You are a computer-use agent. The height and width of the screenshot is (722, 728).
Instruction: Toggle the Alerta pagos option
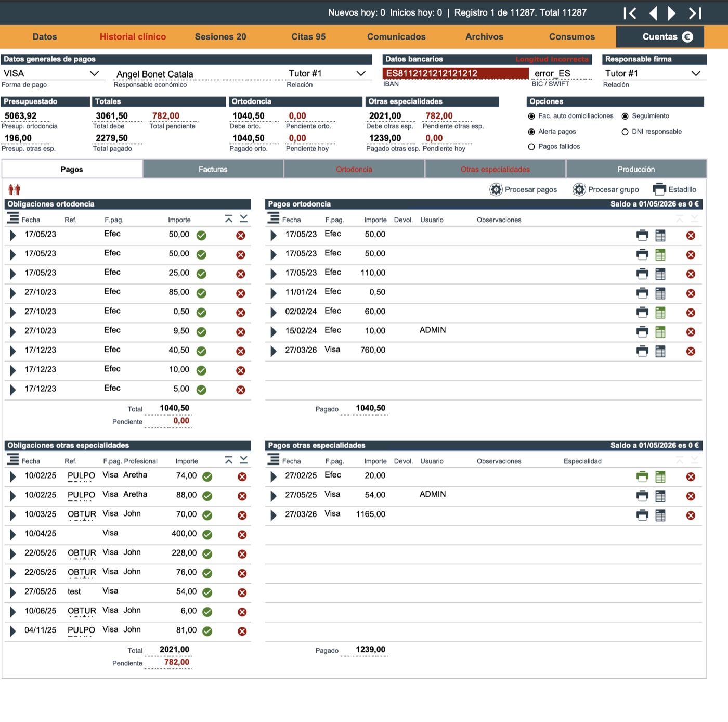pos(531,132)
